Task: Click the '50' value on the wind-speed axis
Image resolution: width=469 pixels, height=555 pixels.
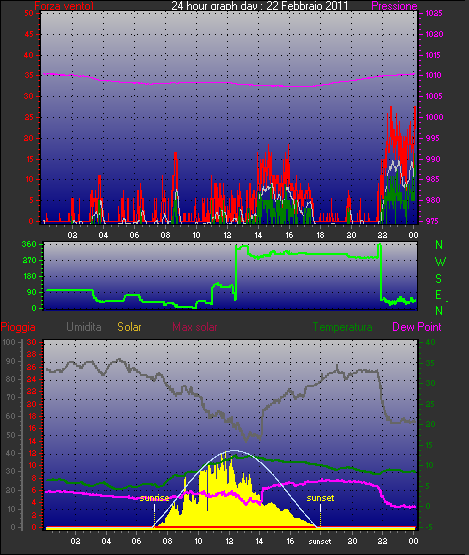Action: pos(29,13)
